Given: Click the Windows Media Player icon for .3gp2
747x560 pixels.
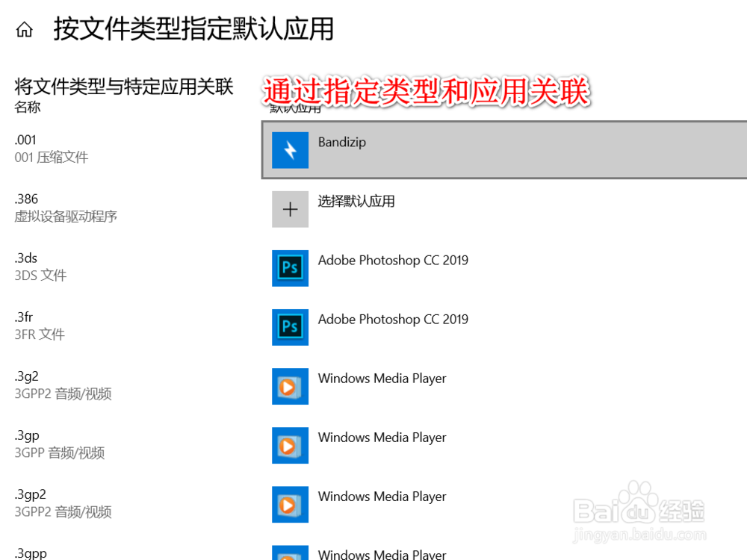Looking at the screenshot, I should 290,504.
